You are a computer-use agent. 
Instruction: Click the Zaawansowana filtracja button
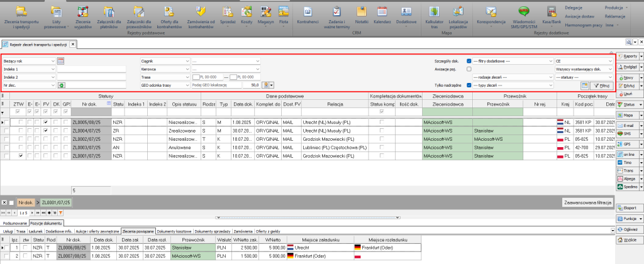click(x=587, y=203)
